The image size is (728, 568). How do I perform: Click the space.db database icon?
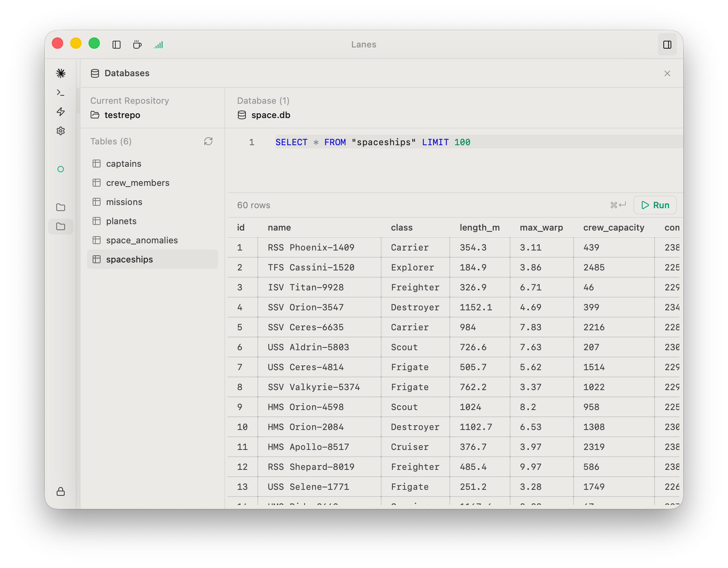pyautogui.click(x=242, y=115)
